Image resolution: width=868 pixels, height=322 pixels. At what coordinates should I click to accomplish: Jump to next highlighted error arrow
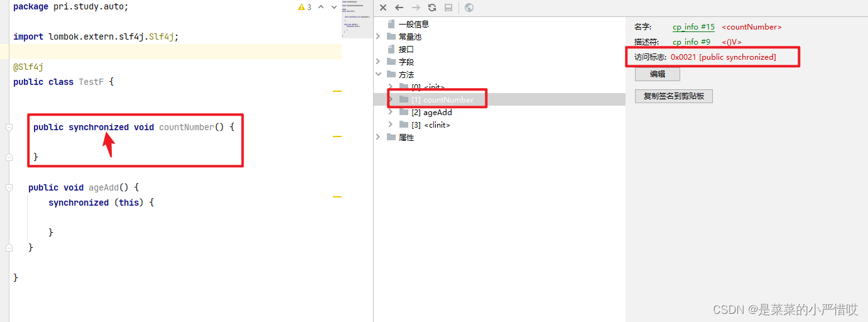335,8
